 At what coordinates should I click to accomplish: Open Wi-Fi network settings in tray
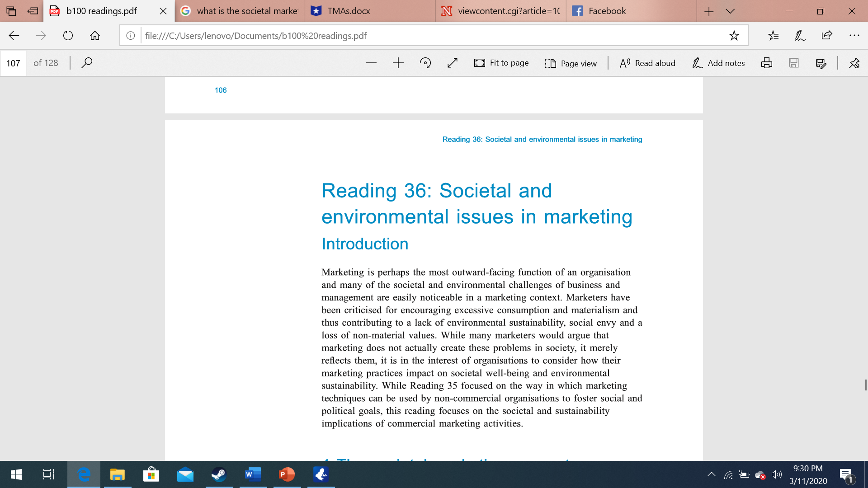(728, 474)
